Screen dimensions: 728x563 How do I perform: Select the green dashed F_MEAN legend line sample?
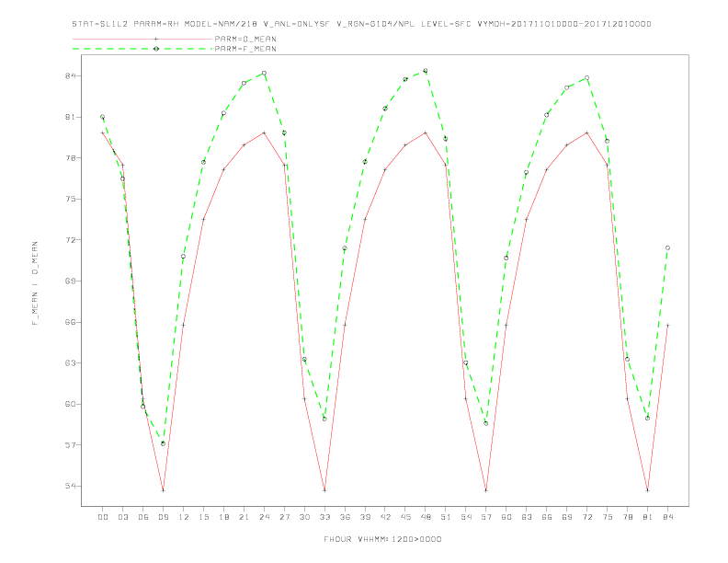[142, 49]
